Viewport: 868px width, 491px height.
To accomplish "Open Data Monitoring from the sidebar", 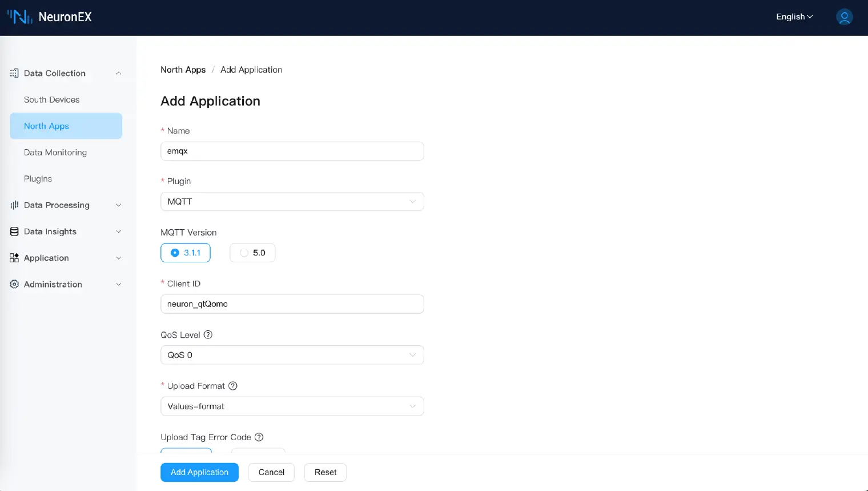I will [x=55, y=153].
